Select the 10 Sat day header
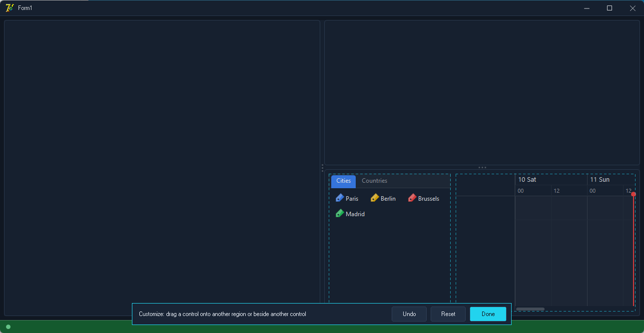This screenshot has width=644, height=333. click(x=551, y=180)
